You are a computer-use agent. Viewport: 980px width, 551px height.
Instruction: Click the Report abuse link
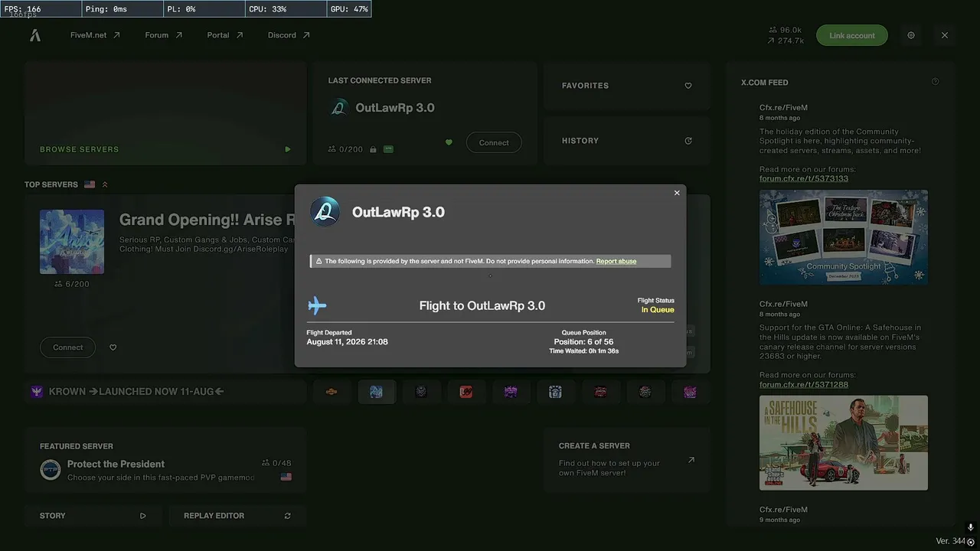(x=616, y=262)
